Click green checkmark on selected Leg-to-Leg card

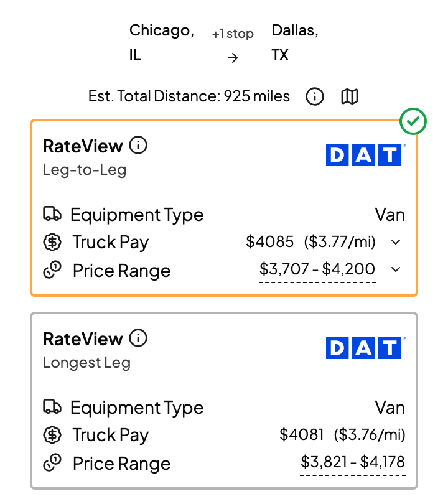click(413, 121)
